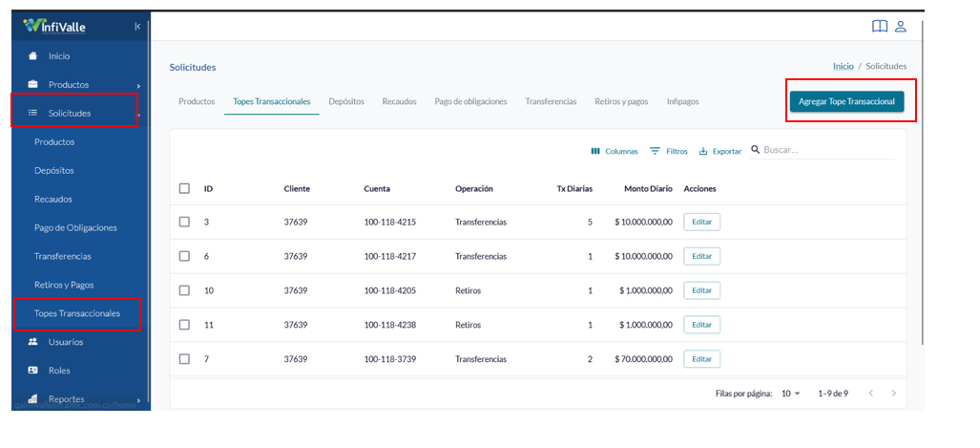Open the book documentation icon
The height and width of the screenshot is (448, 980).
(880, 27)
